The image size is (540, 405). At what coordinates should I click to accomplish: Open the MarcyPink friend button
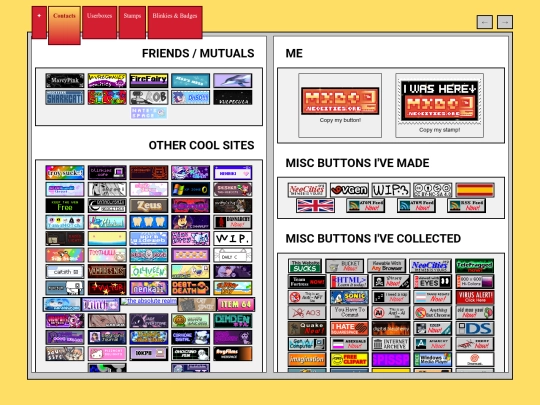click(x=65, y=81)
